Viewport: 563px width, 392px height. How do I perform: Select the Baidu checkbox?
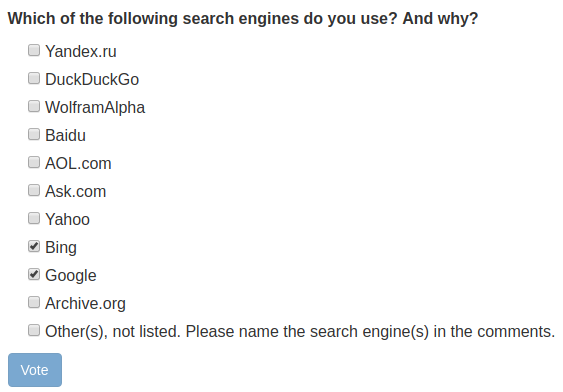[x=34, y=134]
